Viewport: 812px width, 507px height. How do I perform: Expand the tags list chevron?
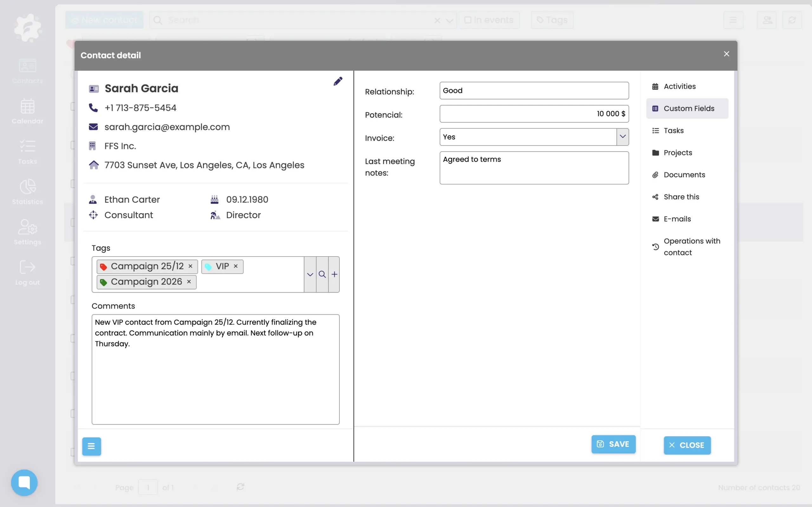(x=310, y=274)
